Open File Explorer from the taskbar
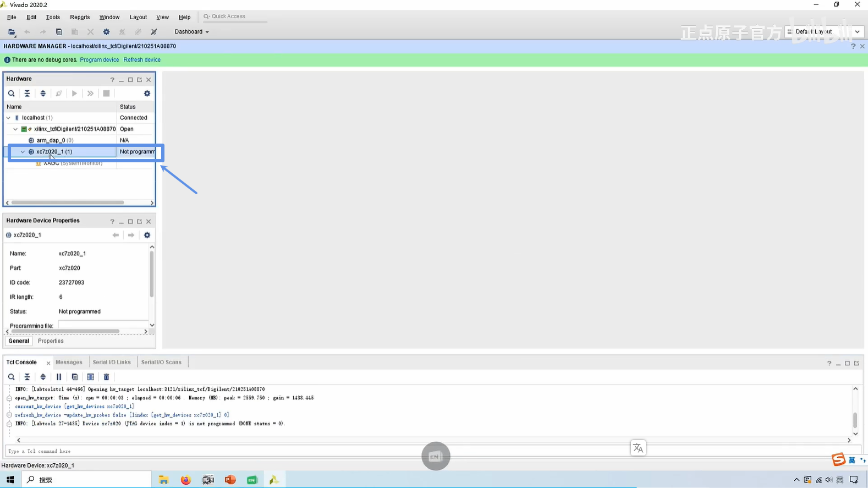This screenshot has height=488, width=868. point(163,480)
